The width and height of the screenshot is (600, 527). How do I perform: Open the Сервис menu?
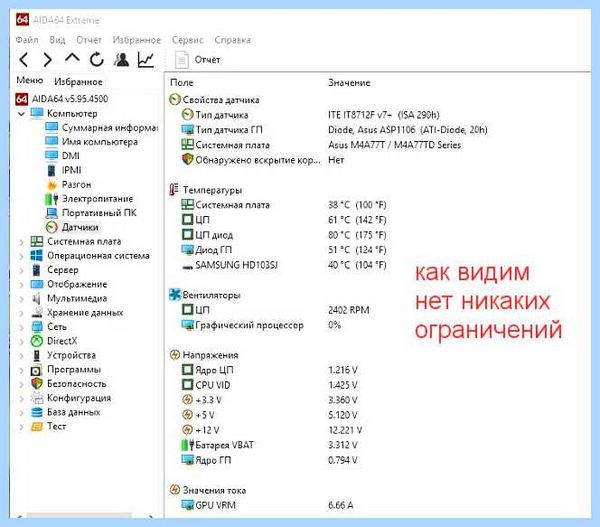pyautogui.click(x=188, y=40)
